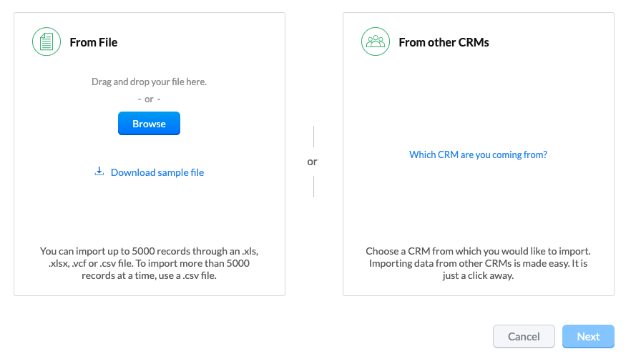Cancel the import dialog

coord(524,336)
